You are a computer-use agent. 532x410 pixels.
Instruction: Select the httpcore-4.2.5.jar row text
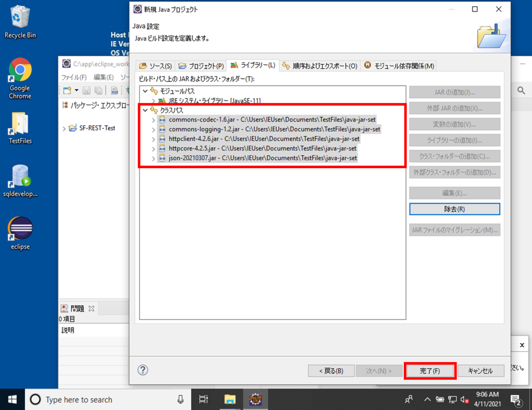point(262,149)
